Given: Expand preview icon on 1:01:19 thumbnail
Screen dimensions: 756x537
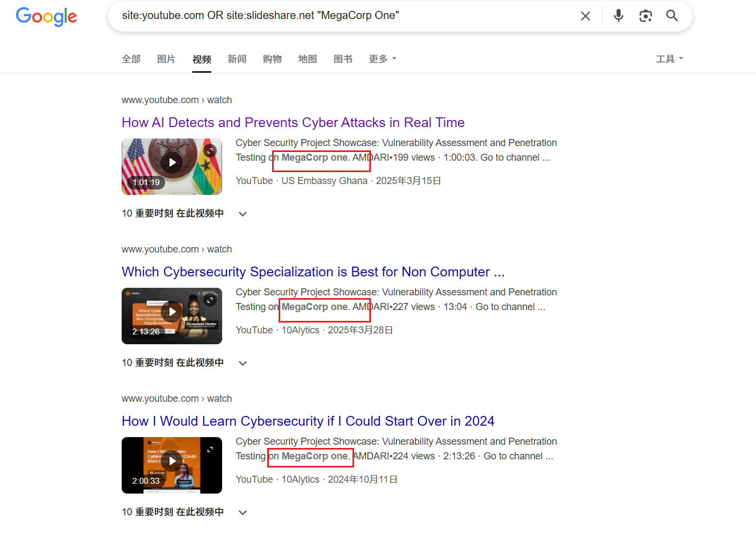Looking at the screenshot, I should click(210, 150).
